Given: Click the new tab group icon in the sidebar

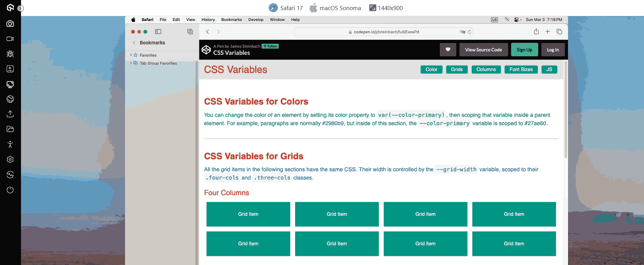Looking at the screenshot, I should coord(190,31).
